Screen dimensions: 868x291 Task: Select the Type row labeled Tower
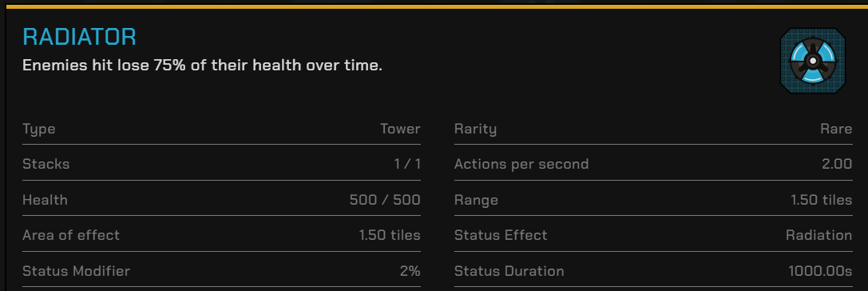(x=221, y=130)
